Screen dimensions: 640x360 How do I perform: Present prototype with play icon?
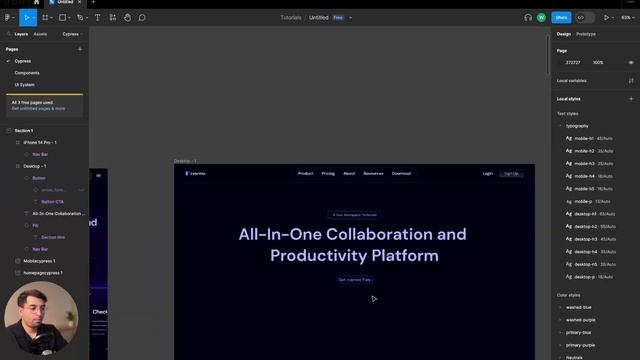[x=607, y=18]
